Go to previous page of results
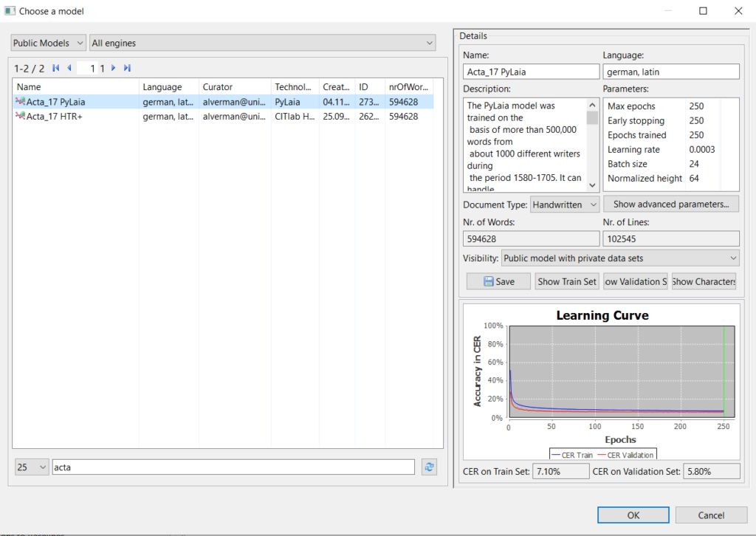Image resolution: width=756 pixels, height=536 pixels. [x=69, y=68]
